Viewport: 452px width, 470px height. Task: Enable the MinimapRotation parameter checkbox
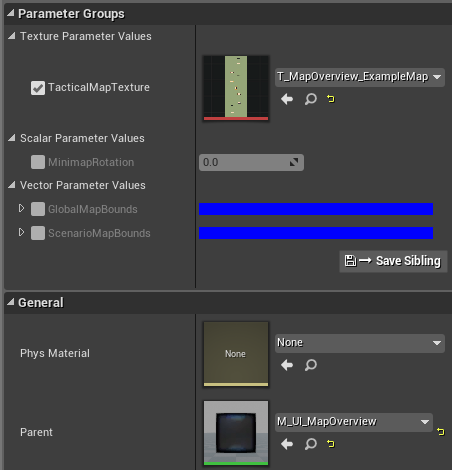pyautogui.click(x=38, y=162)
